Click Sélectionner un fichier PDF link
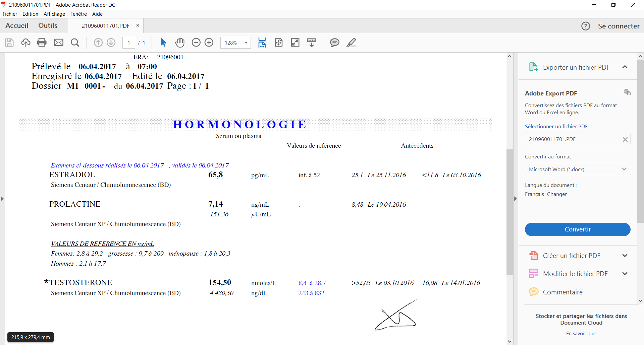The width and height of the screenshot is (644, 345). coord(556,126)
